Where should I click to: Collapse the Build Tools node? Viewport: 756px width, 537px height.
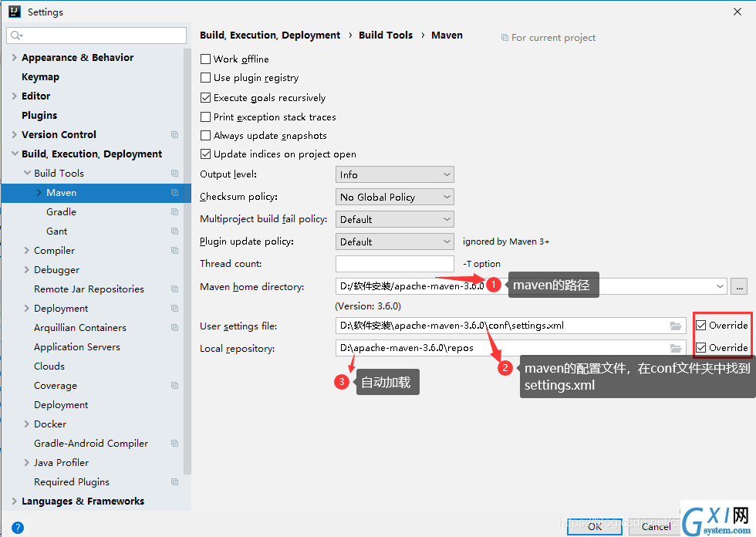click(x=27, y=173)
